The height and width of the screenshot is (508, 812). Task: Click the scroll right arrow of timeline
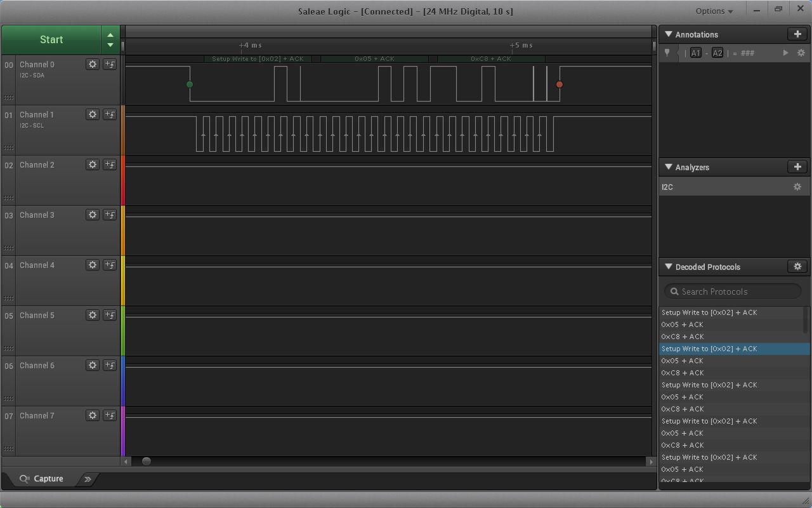coord(651,462)
